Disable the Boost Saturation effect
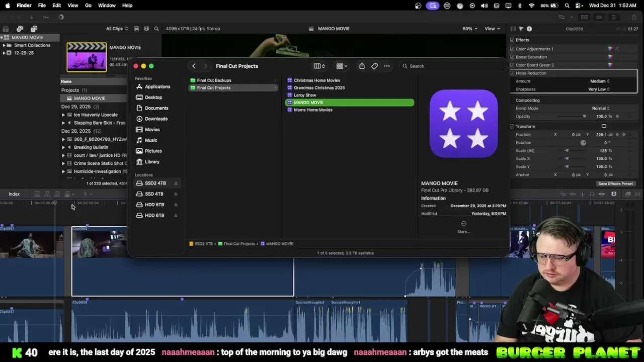 [x=512, y=57]
